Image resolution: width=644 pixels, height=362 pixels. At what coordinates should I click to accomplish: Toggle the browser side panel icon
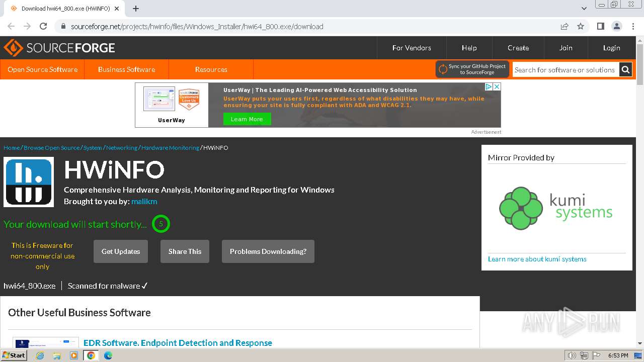(600, 26)
